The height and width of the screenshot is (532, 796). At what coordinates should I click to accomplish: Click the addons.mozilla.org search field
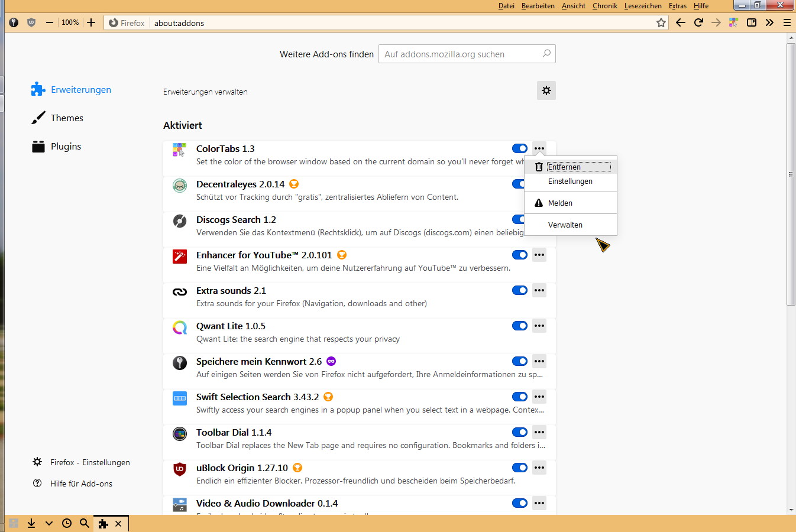tap(467, 54)
